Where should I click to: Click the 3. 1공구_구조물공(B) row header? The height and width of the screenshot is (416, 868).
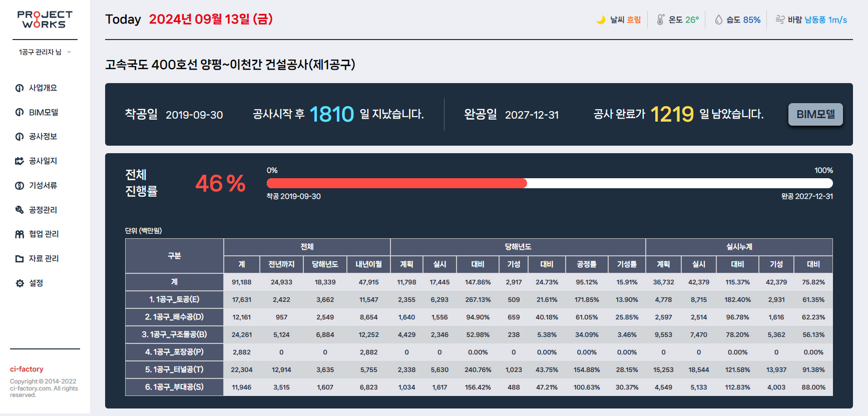point(174,334)
